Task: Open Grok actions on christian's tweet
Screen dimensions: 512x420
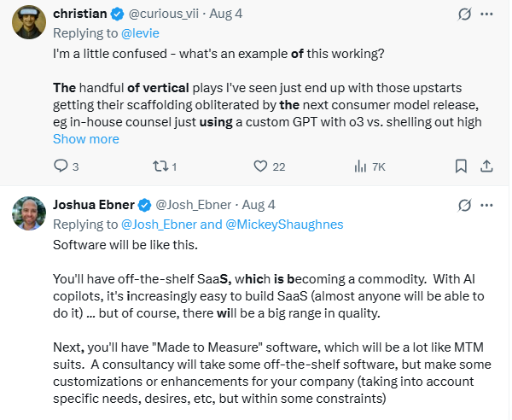Action: tap(465, 15)
